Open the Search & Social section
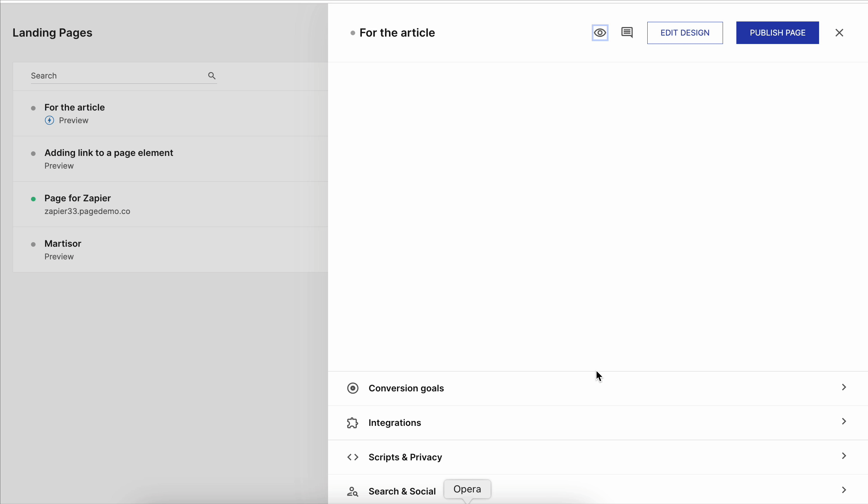The width and height of the screenshot is (868, 504). [598, 490]
